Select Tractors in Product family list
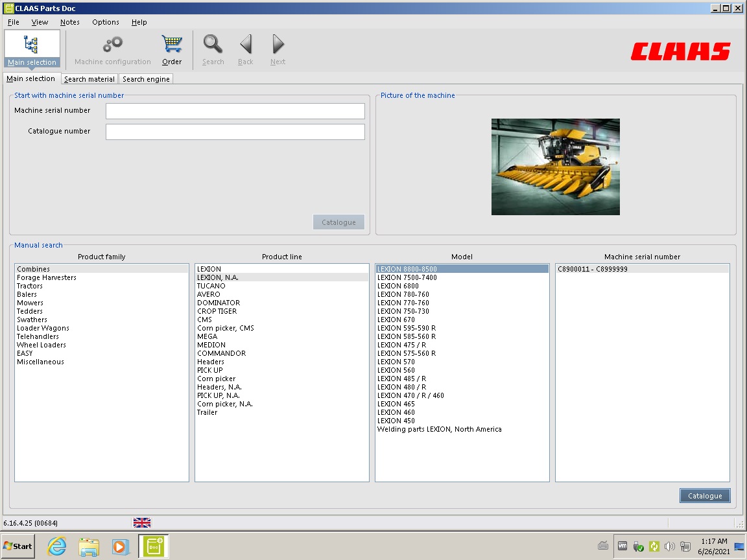This screenshot has width=747, height=560. [101, 286]
